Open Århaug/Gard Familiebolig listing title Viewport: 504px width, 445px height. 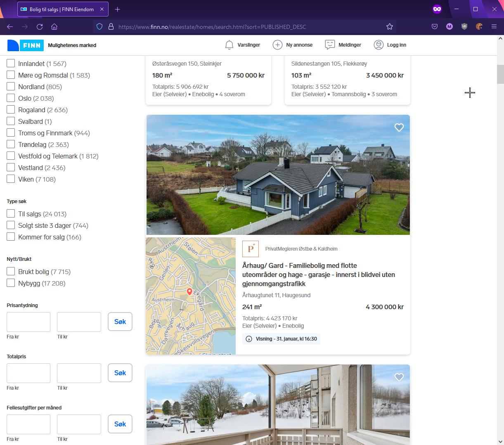pos(319,275)
